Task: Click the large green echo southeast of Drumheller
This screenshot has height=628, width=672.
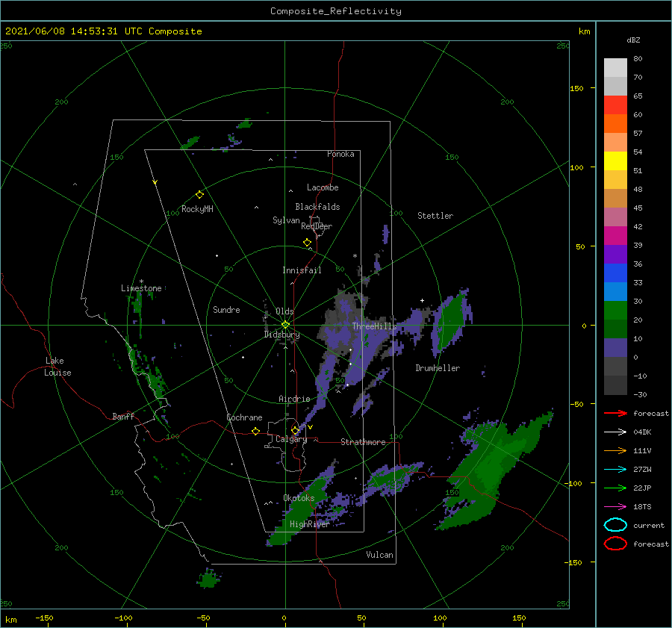Action: point(493,471)
